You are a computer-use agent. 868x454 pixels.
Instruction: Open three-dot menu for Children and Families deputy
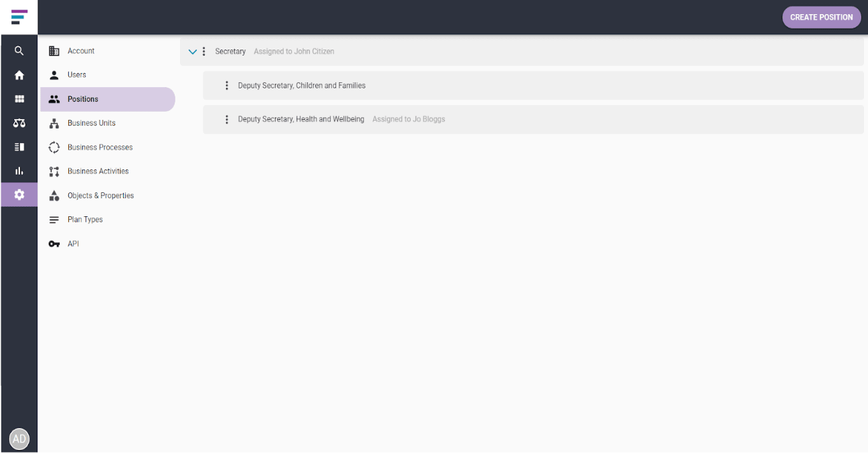click(227, 86)
